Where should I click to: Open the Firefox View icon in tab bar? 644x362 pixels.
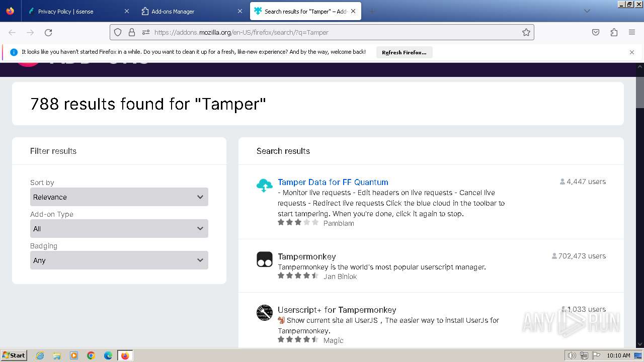(10, 11)
